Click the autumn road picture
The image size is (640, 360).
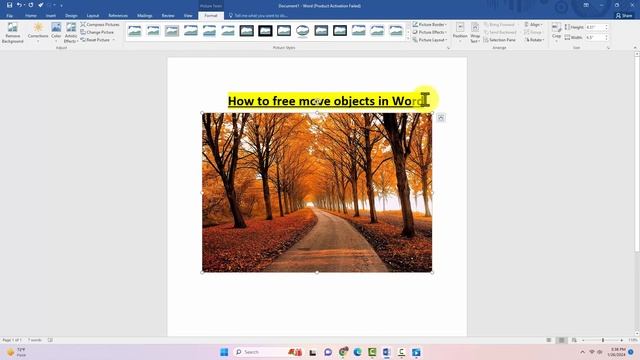[317, 193]
